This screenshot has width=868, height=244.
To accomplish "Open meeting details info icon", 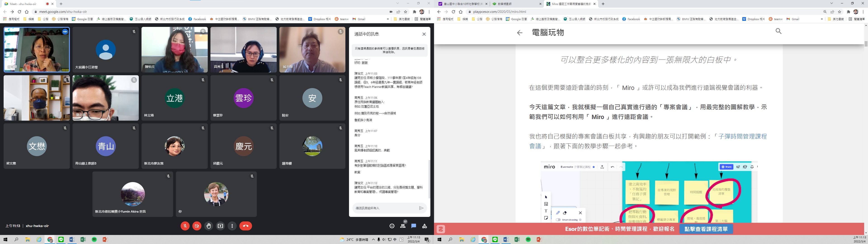I will point(392,226).
